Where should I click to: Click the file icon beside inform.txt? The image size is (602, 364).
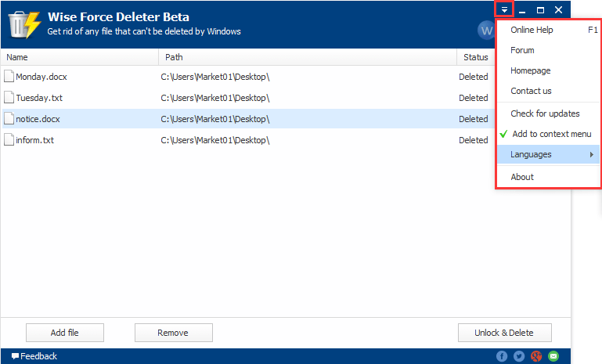point(9,140)
